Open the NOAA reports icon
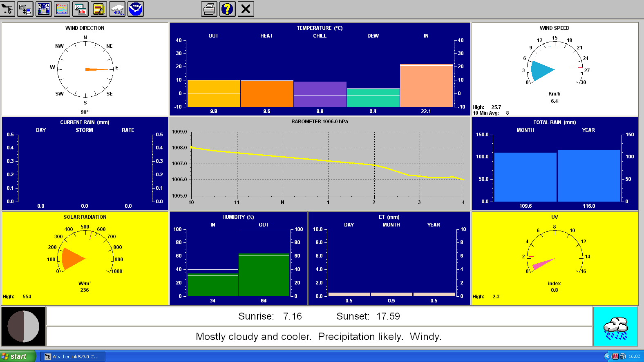644x362 pixels. coord(136,9)
